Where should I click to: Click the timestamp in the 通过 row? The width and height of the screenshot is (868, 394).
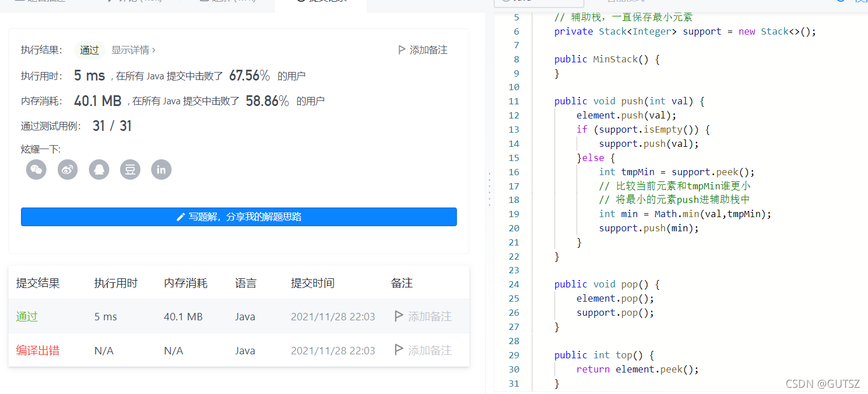tap(333, 316)
